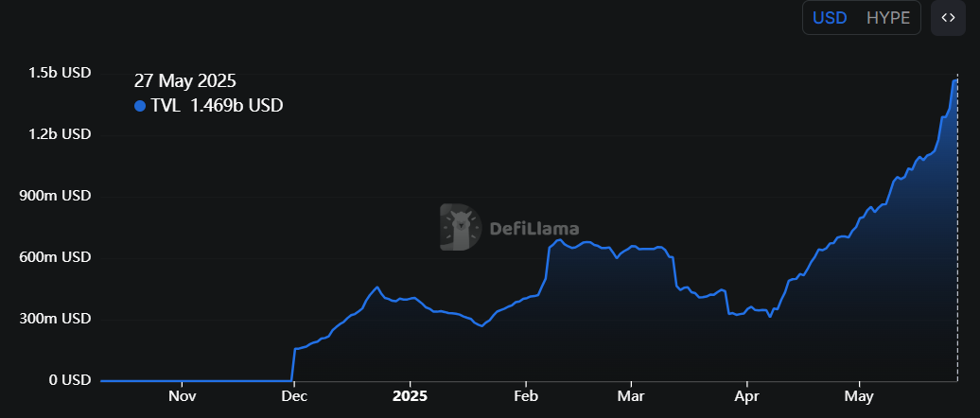Switch chart denomination to USD

click(830, 18)
